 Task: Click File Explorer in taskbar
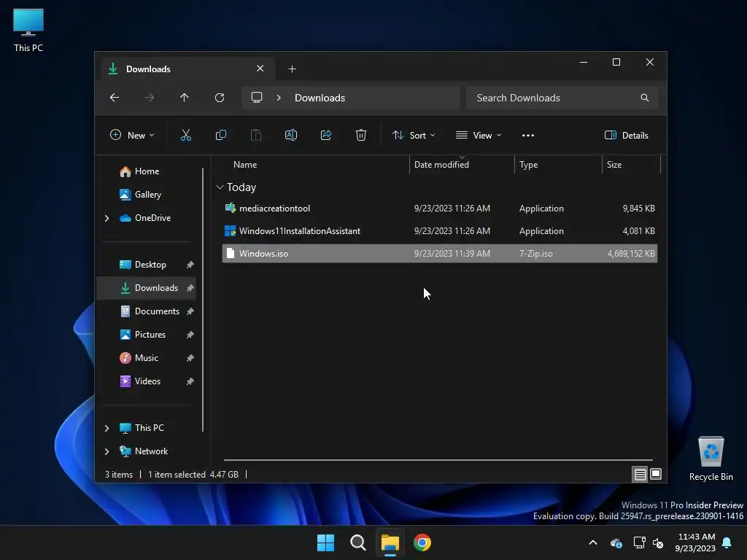click(390, 542)
